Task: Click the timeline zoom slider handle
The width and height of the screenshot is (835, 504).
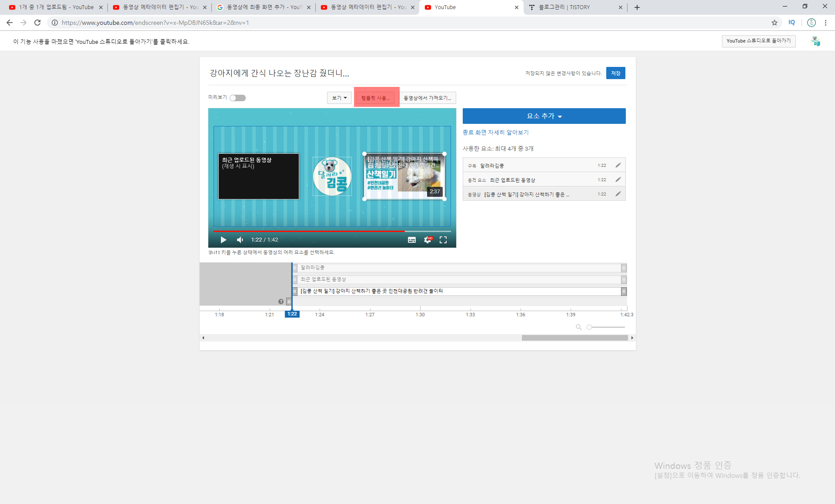Action: [x=589, y=327]
